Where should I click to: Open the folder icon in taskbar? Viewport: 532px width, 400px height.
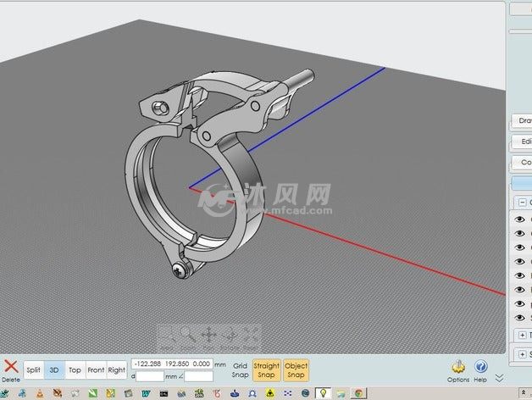(341, 393)
